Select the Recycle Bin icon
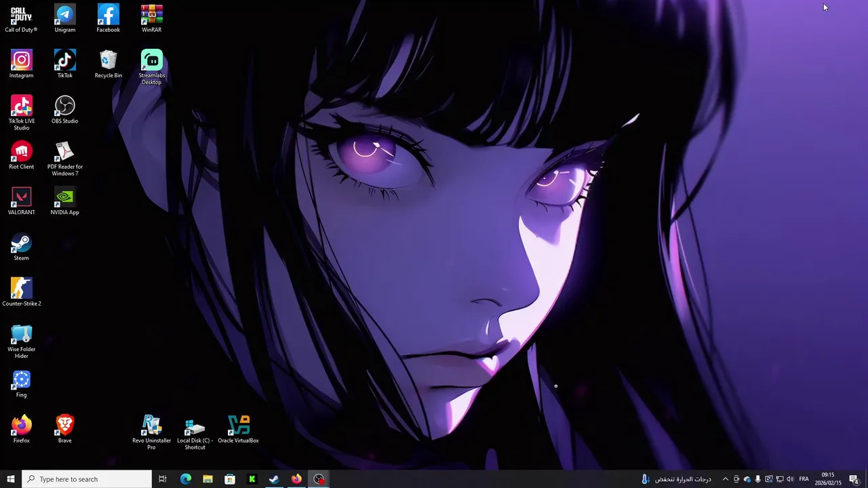868x488 pixels. click(x=108, y=64)
